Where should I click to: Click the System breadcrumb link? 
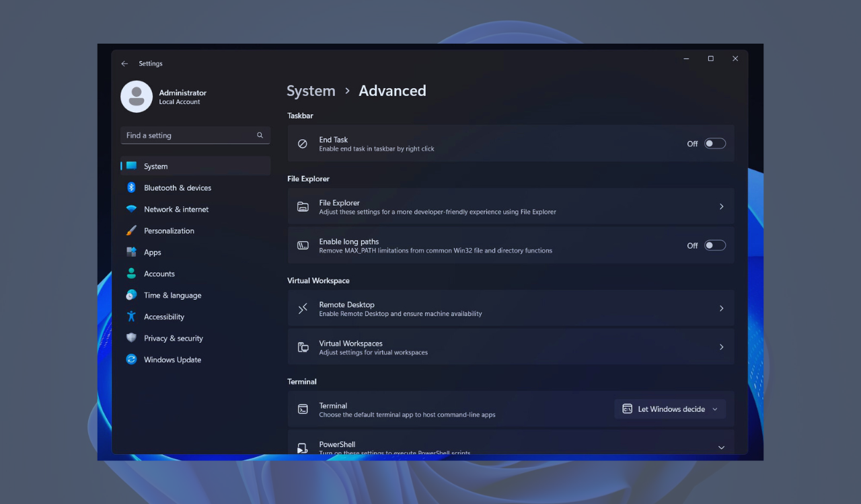pos(311,91)
